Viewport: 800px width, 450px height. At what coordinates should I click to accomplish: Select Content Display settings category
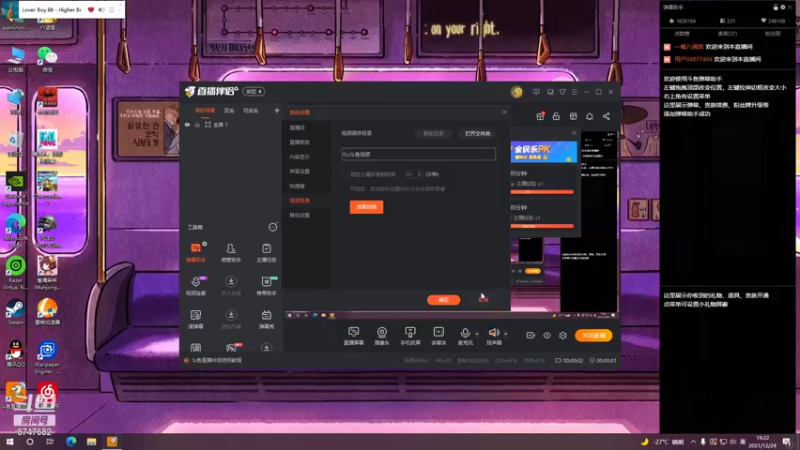point(299,157)
